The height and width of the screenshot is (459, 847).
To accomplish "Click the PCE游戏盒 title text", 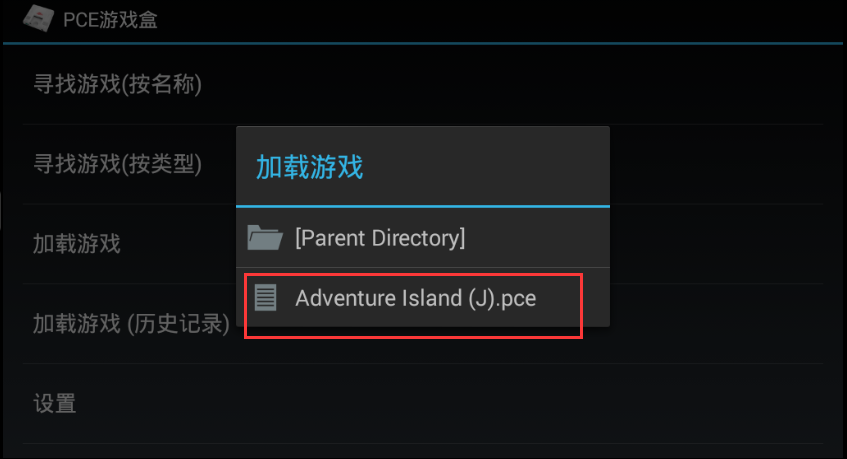I will click(110, 20).
